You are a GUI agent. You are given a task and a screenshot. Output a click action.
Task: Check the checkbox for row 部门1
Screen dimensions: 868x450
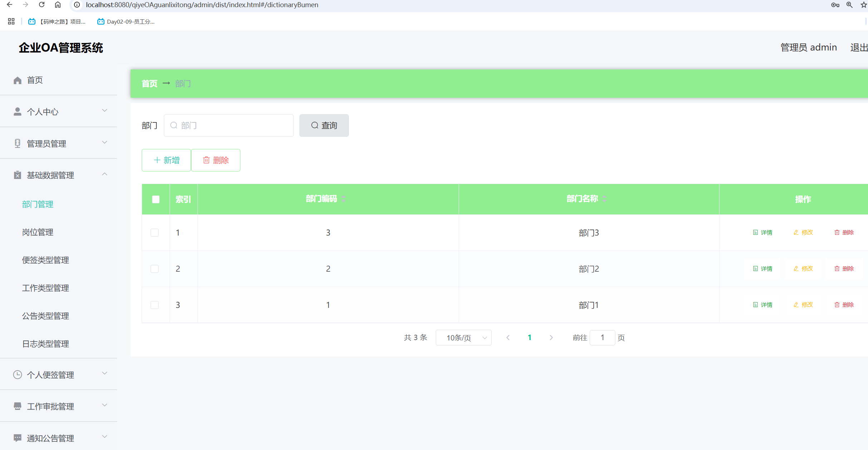pyautogui.click(x=155, y=305)
